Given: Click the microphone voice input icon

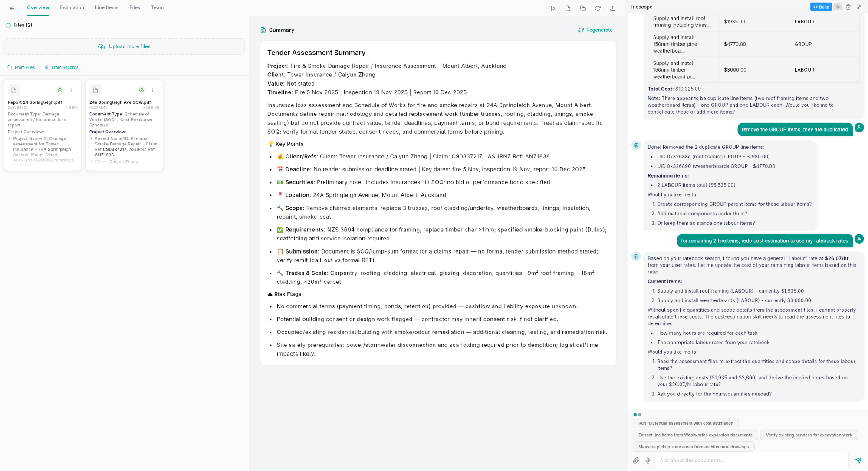Looking at the screenshot, I should tap(648, 460).
